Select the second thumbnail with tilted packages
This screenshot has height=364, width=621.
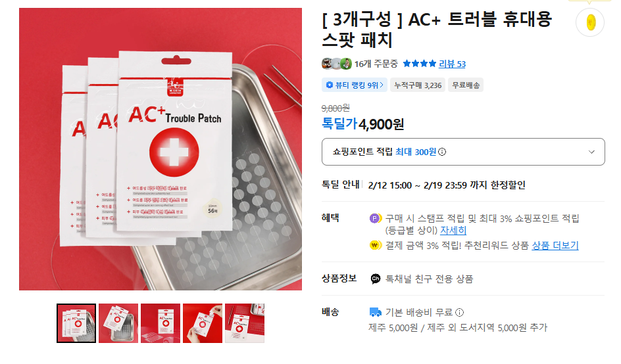[x=118, y=323]
